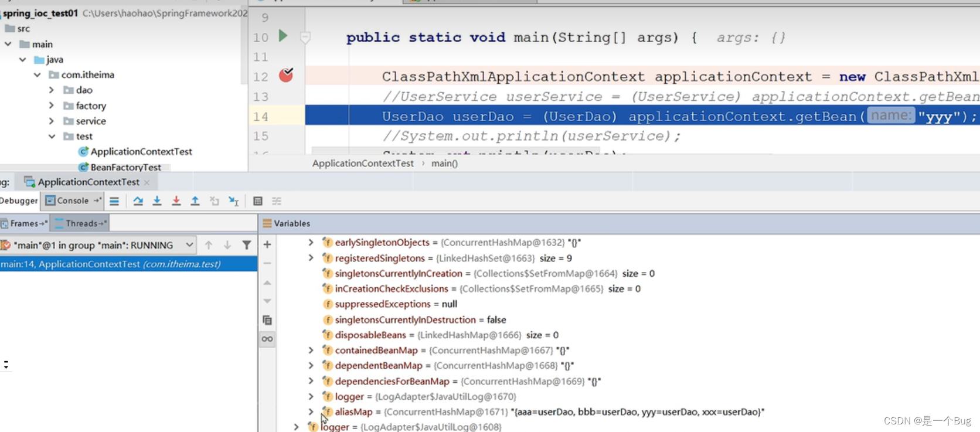Toggle the breakpoint on line 12
This screenshot has height=432, width=980.
286,75
